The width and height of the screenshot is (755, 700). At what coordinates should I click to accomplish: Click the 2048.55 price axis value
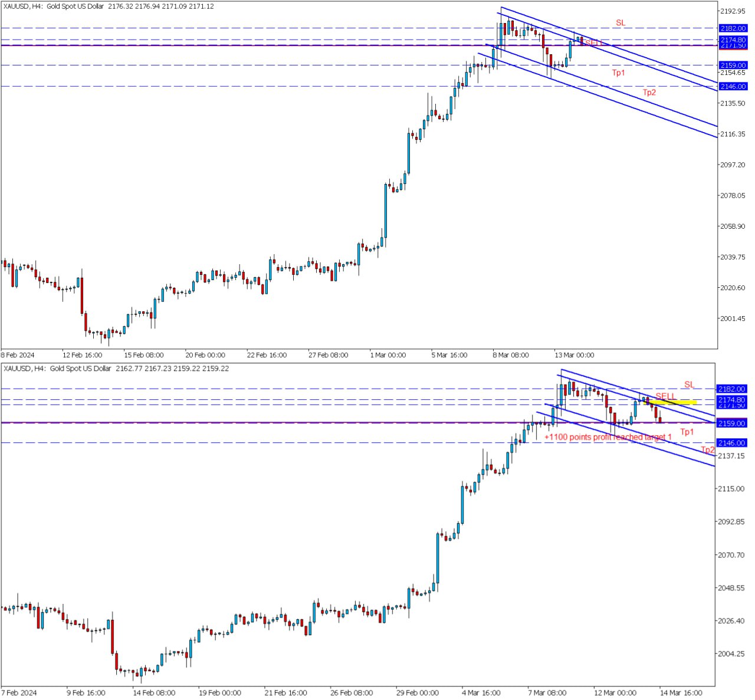[731, 588]
